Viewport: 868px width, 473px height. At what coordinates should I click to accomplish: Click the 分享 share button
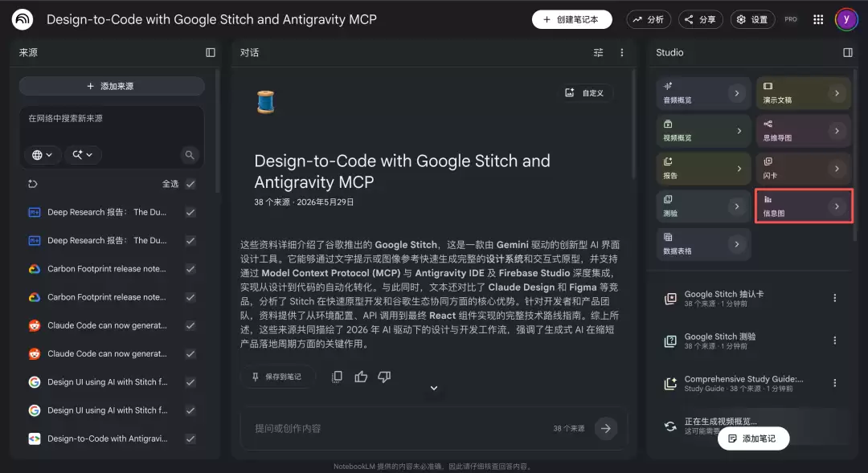700,19
